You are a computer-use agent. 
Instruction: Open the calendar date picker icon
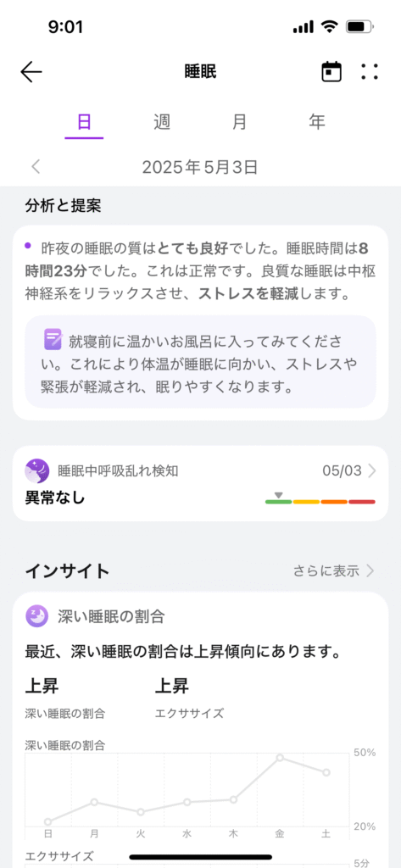point(331,72)
